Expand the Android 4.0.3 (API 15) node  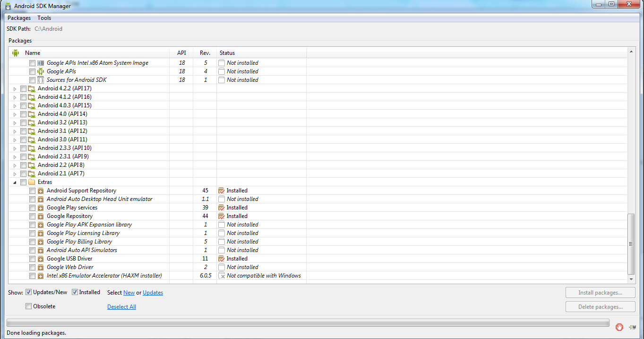(x=15, y=105)
